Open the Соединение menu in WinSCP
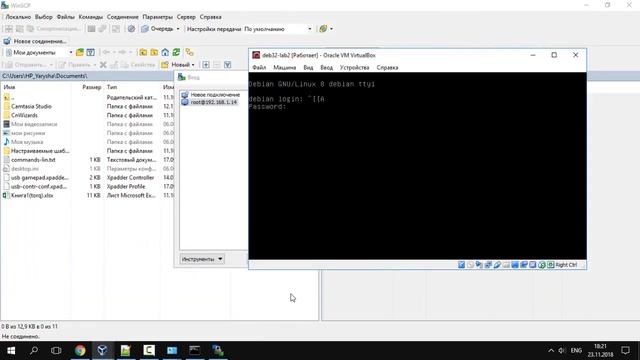Viewport: 640px width, 360px height. pos(122,17)
